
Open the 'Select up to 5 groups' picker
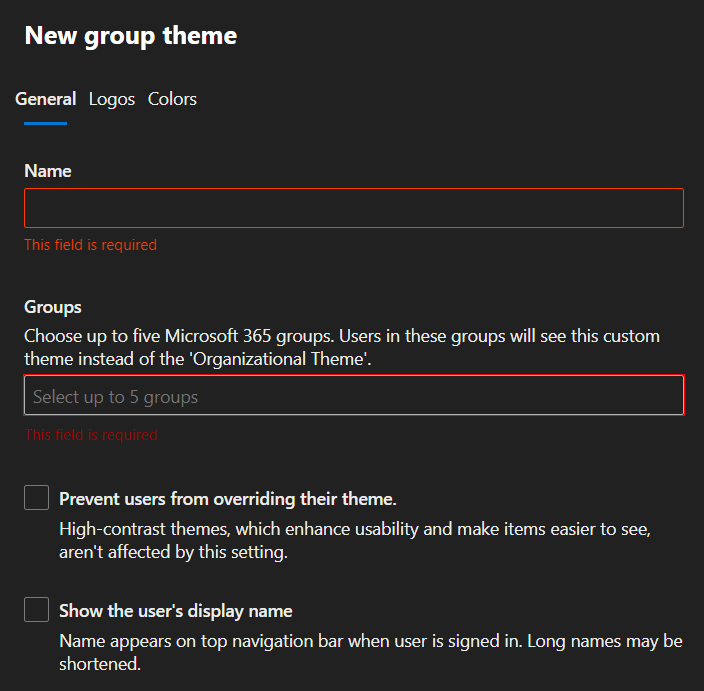(353, 396)
